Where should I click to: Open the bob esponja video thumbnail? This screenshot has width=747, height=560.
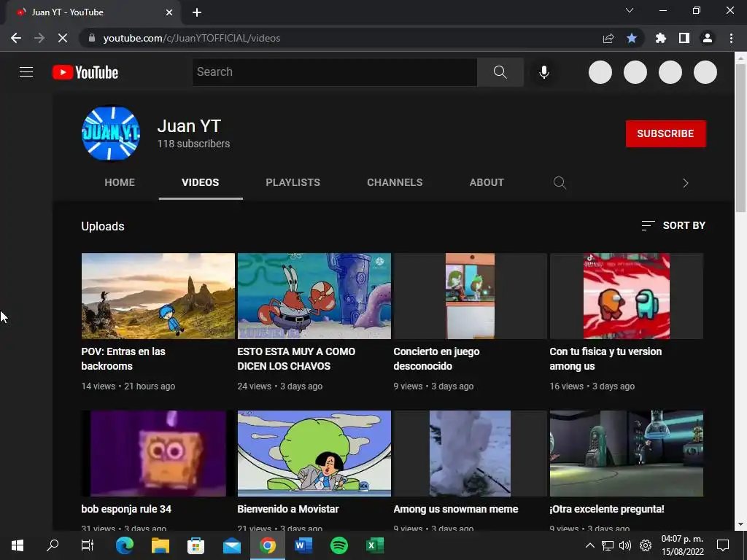(x=158, y=454)
